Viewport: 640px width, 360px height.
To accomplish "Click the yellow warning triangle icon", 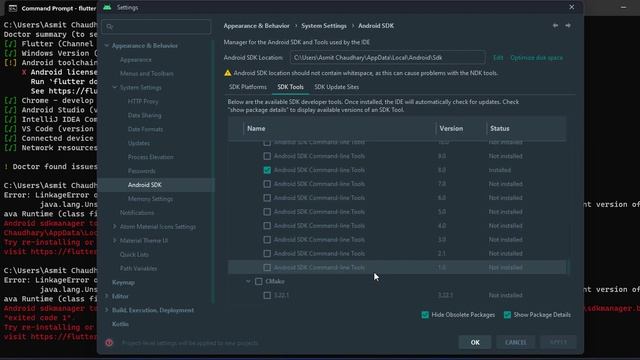I will pyautogui.click(x=228, y=73).
